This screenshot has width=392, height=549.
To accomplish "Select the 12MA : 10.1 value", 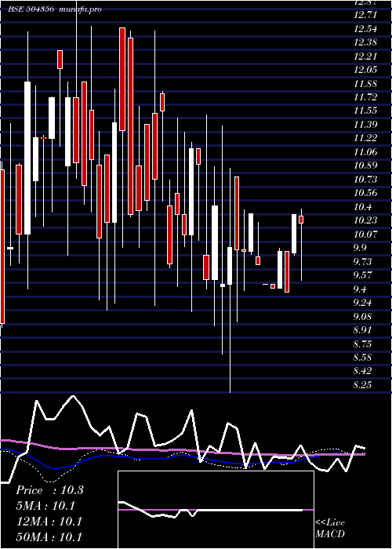I will coord(49,522).
